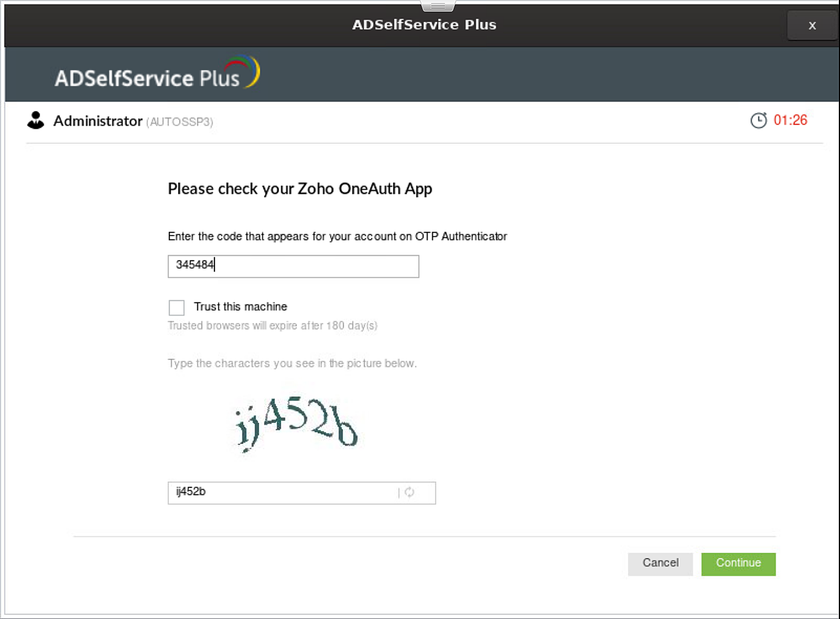This screenshot has width=840, height=619.
Task: Toggle trusting this browser for 180 days
Action: point(176,307)
